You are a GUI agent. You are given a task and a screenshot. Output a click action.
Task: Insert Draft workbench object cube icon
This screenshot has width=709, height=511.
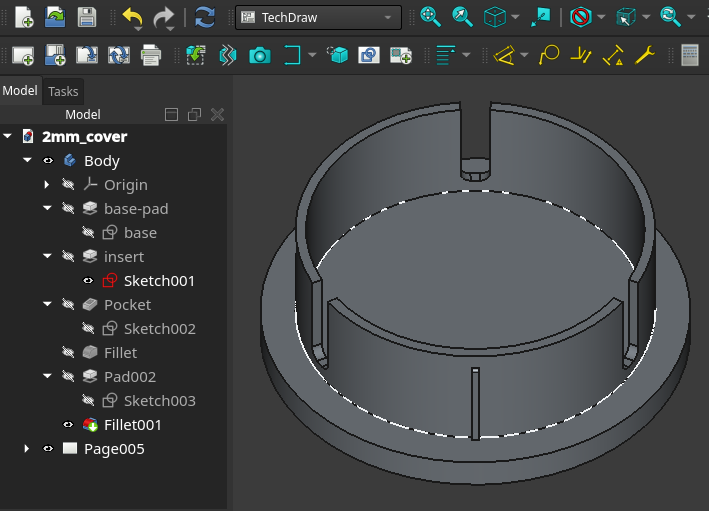337,55
